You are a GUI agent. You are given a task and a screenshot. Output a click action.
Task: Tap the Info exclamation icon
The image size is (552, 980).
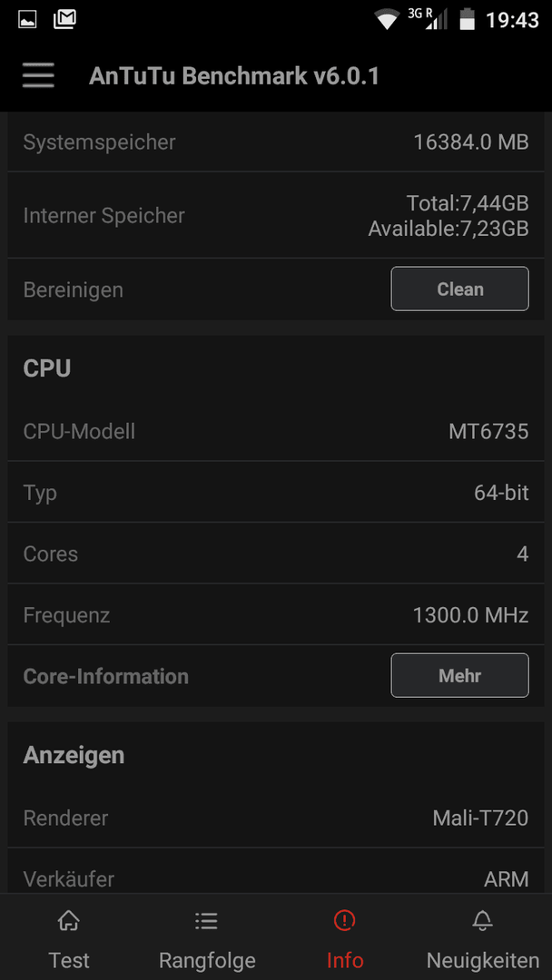click(x=344, y=920)
